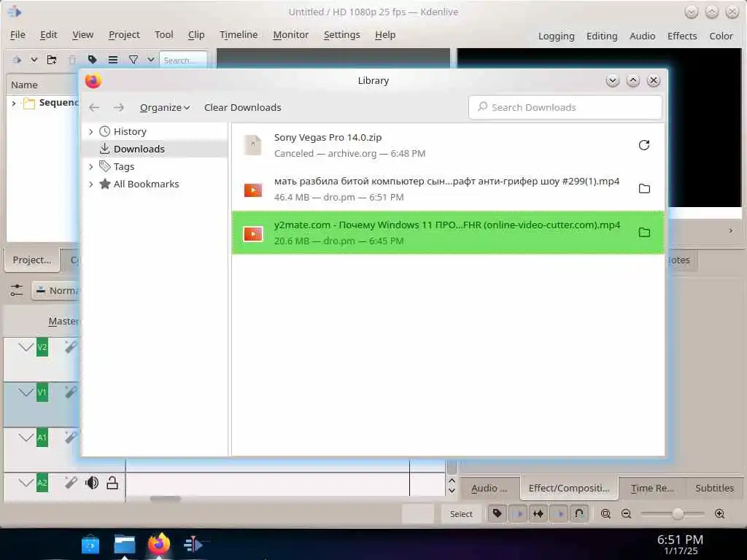Select the A2 track label

click(x=42, y=483)
